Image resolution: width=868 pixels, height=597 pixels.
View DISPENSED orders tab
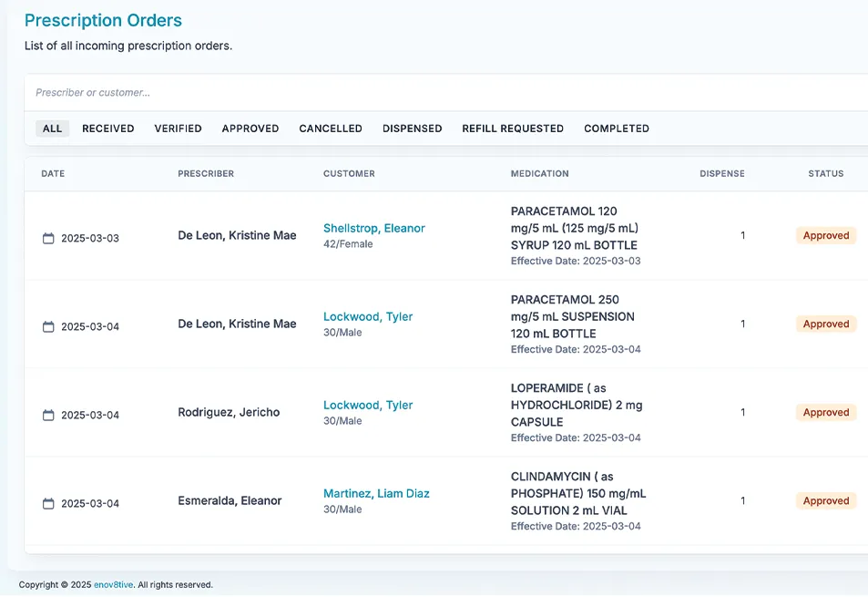pyautogui.click(x=412, y=129)
